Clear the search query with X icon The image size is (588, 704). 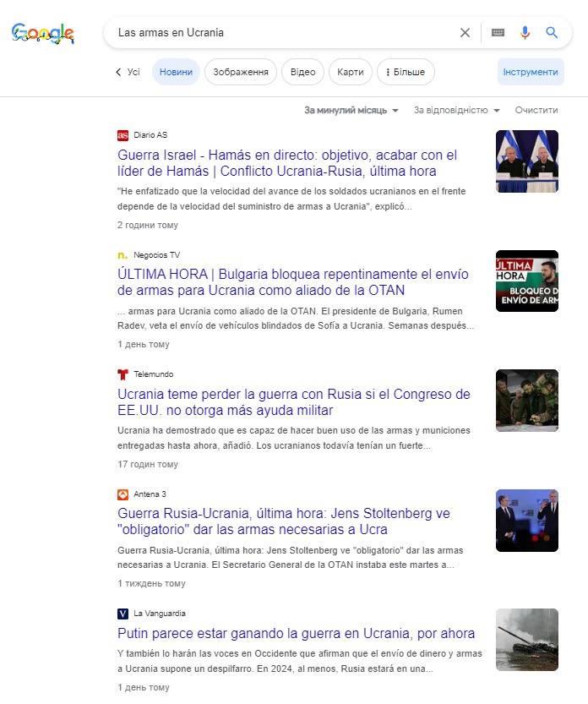[465, 33]
